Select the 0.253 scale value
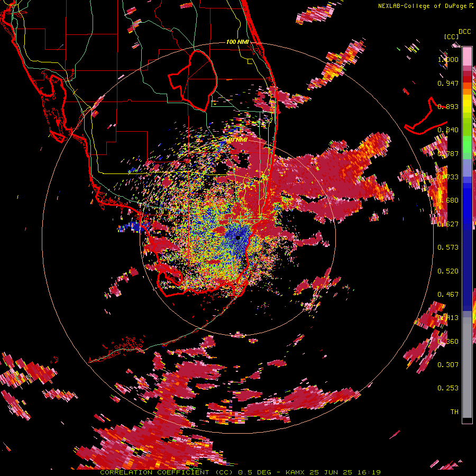Viewport: 476px width, 476px height. (x=448, y=388)
